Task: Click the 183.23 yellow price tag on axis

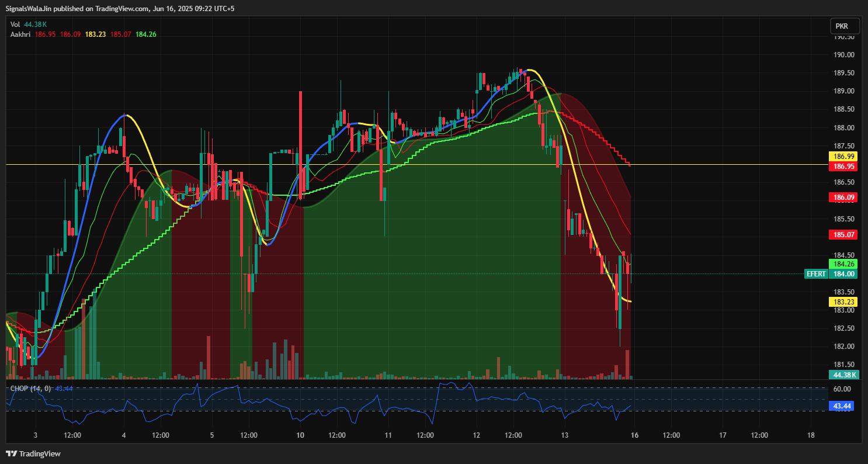Action: tap(845, 302)
